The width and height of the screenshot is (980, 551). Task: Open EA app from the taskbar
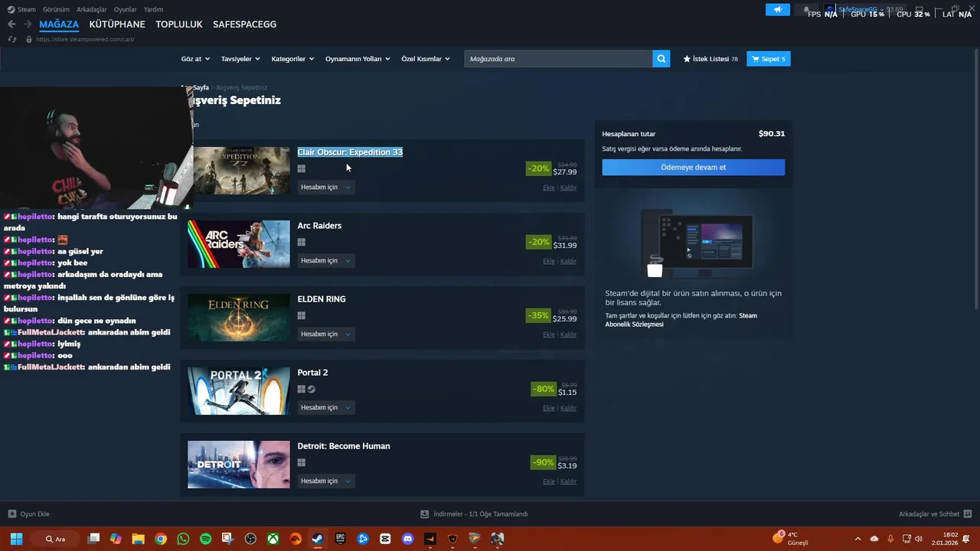pos(296,539)
